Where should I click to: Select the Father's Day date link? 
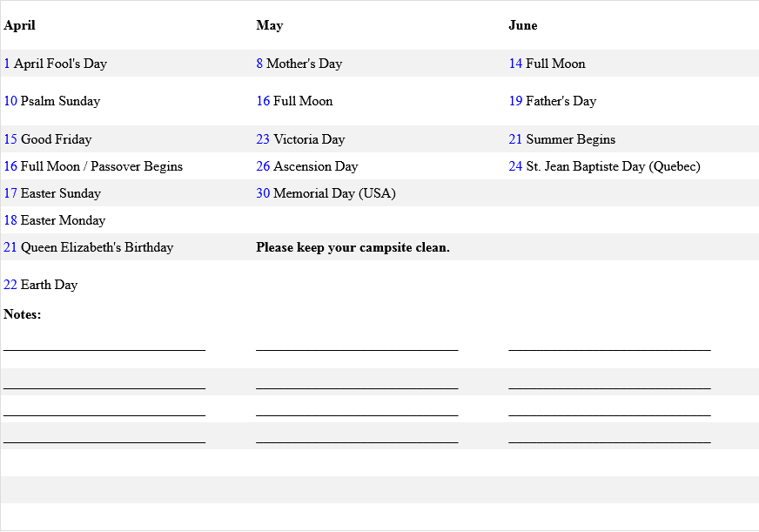(515, 101)
